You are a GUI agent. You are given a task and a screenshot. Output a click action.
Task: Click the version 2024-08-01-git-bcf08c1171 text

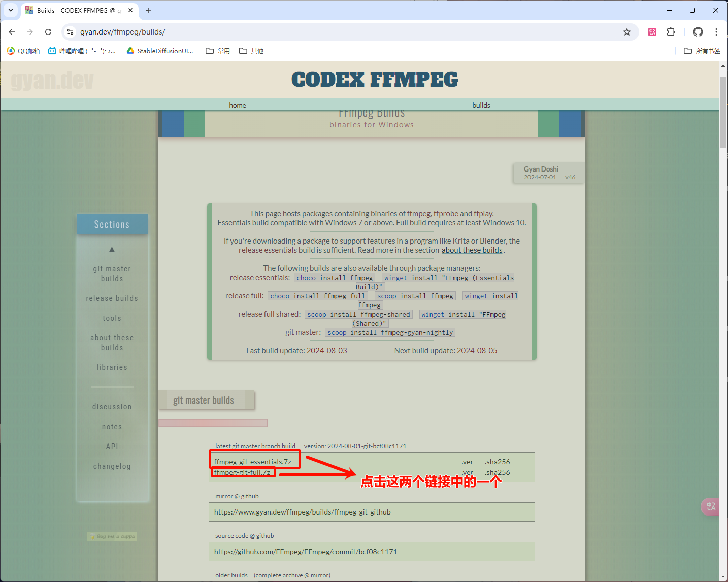355,446
